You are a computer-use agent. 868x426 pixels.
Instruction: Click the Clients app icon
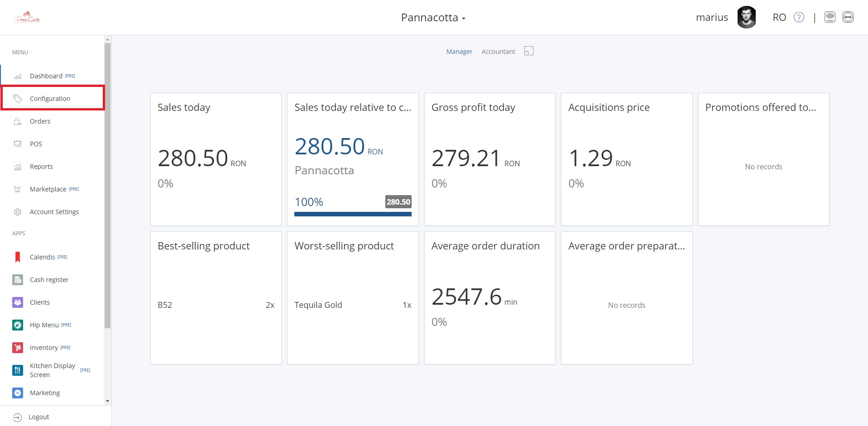pyautogui.click(x=18, y=302)
